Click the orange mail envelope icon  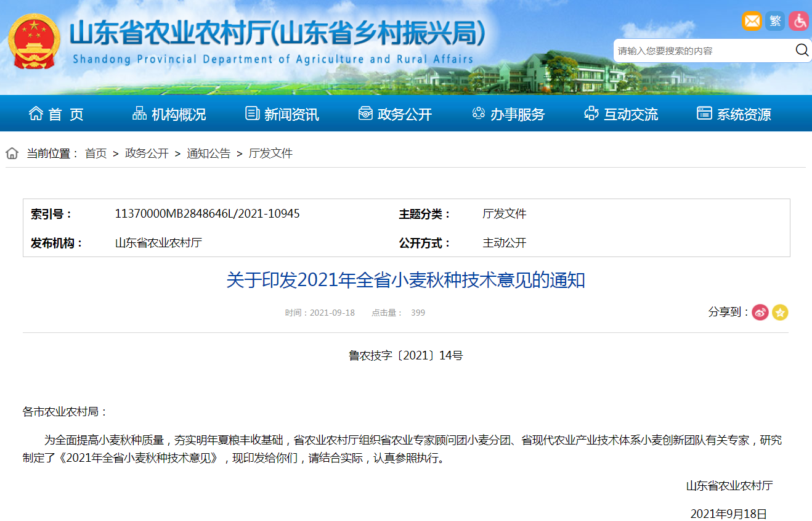pyautogui.click(x=752, y=21)
